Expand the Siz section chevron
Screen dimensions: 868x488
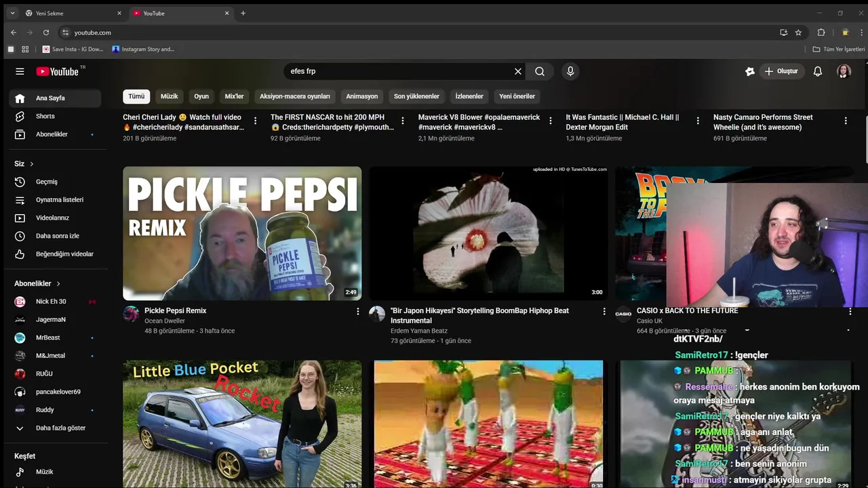(31, 164)
